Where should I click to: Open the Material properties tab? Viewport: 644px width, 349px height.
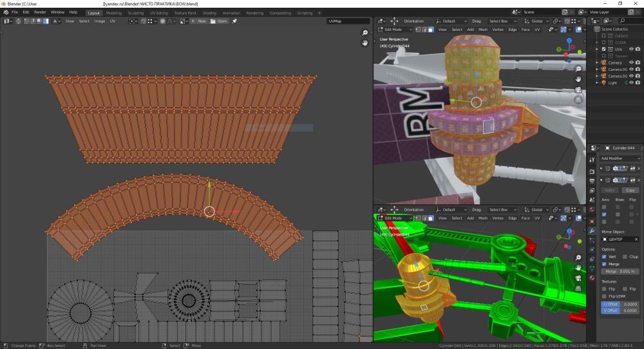(x=592, y=278)
